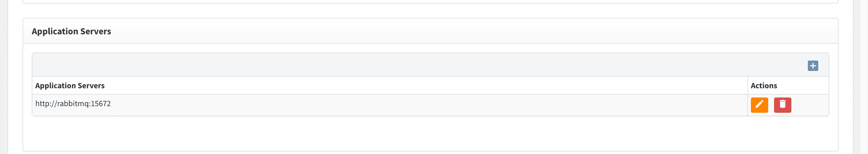Click the empty header space between the two column titles
The height and width of the screenshot is (154, 868).
pos(404,86)
